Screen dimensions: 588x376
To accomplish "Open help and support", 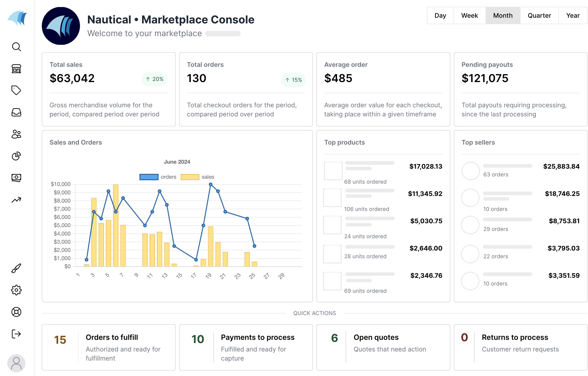I will tap(16, 312).
